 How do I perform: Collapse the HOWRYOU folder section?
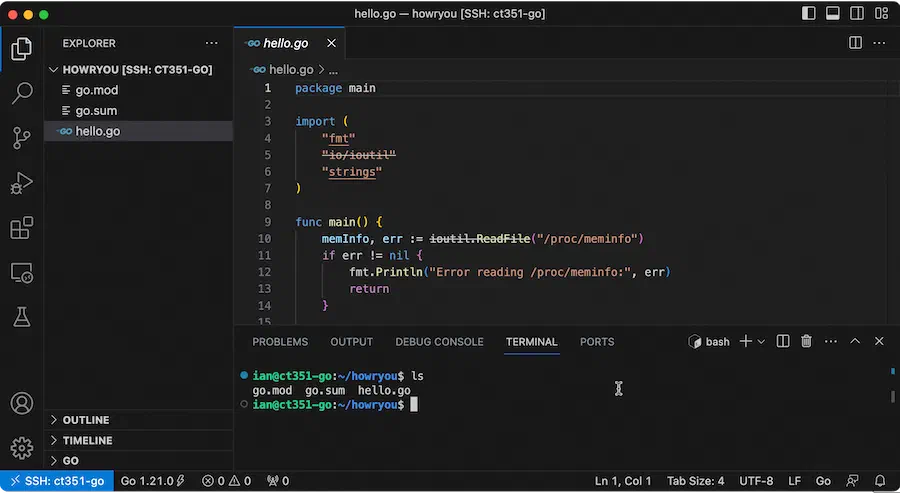(x=138, y=69)
